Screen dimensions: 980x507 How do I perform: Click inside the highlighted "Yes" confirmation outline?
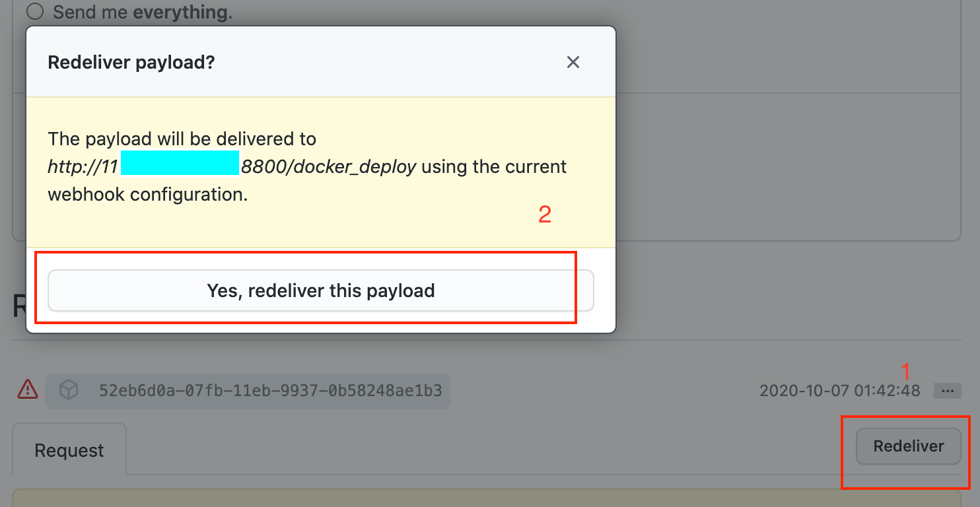click(320, 290)
